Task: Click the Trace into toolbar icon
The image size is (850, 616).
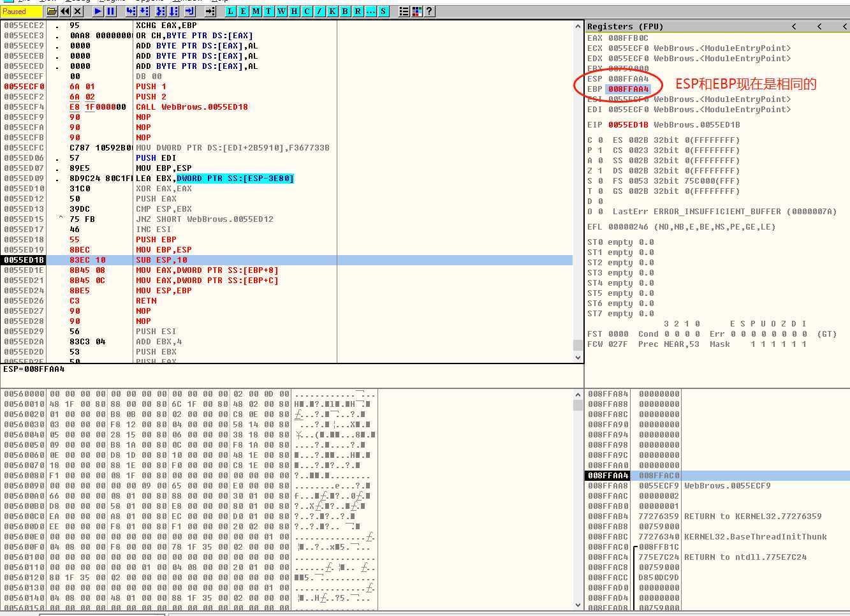Action: point(161,11)
